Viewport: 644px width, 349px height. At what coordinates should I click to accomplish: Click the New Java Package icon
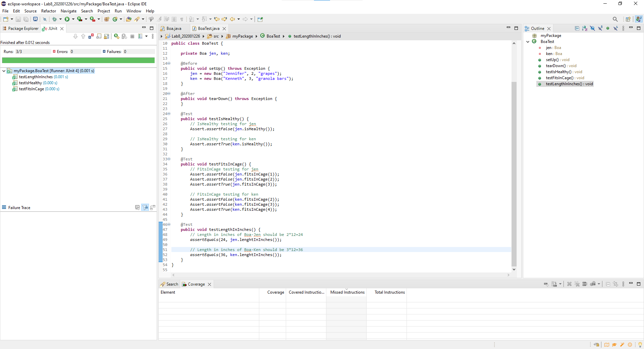pos(107,19)
